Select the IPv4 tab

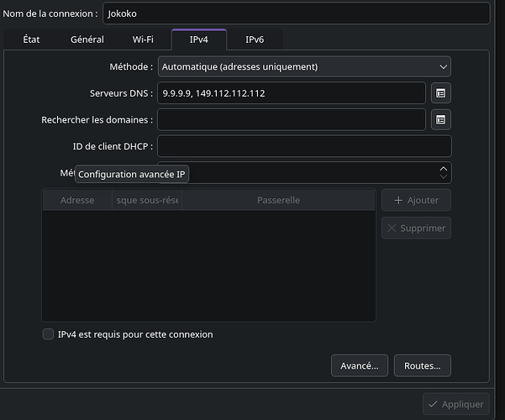tap(198, 39)
